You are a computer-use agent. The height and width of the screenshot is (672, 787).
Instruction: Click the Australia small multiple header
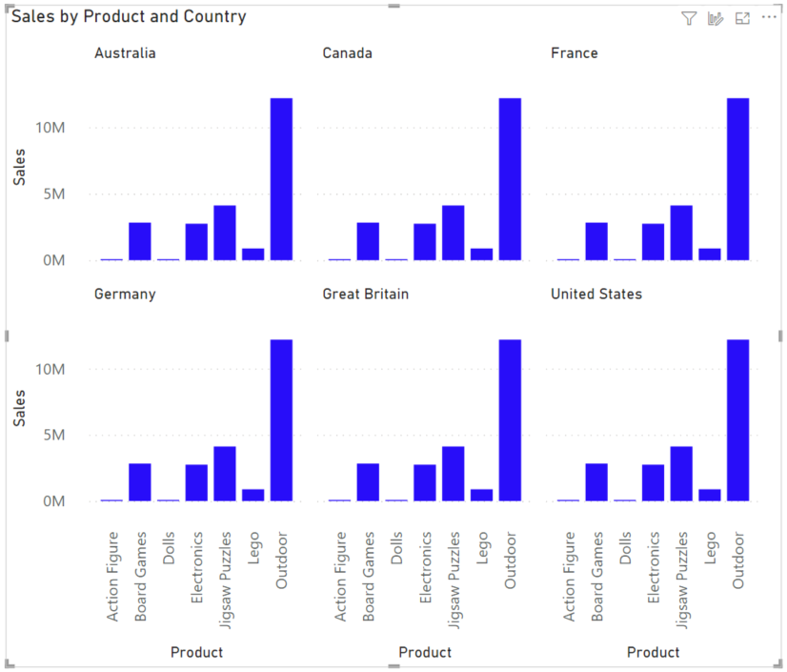[x=125, y=52]
